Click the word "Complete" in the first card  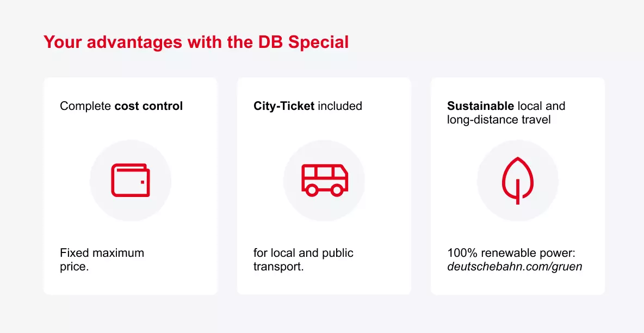click(x=85, y=106)
